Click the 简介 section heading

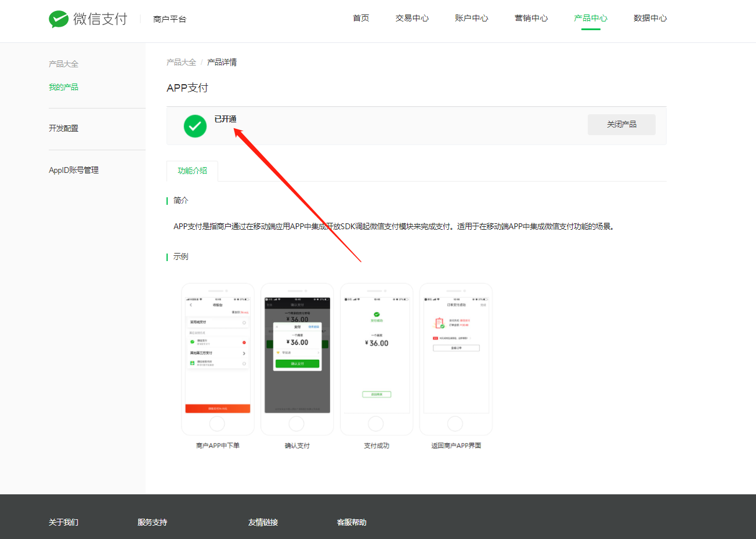pyautogui.click(x=180, y=200)
